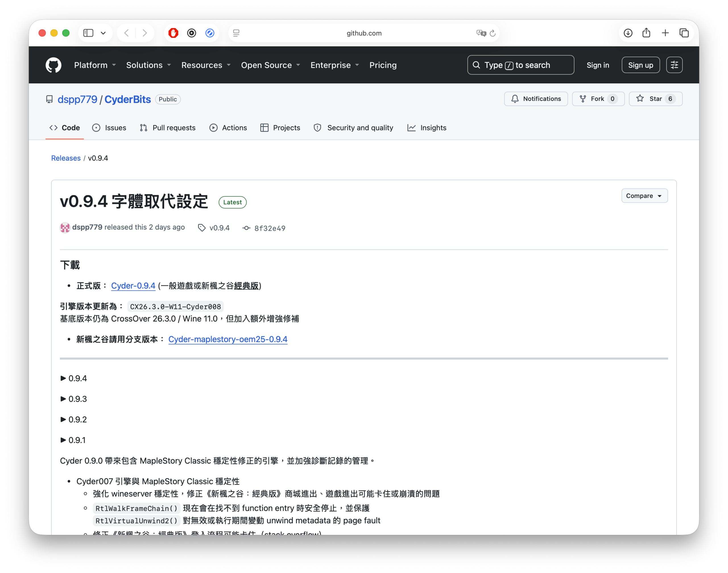
Task: Click the Latest release badge
Action: coord(232,202)
